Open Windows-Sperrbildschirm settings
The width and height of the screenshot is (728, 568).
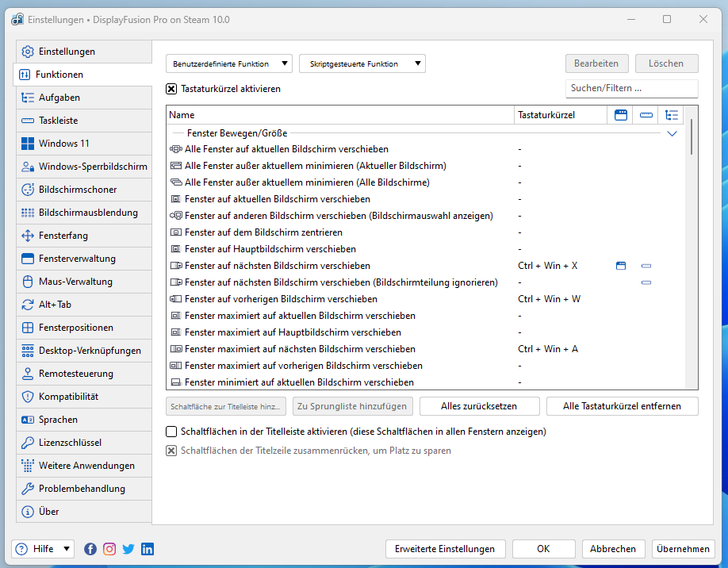(x=84, y=167)
